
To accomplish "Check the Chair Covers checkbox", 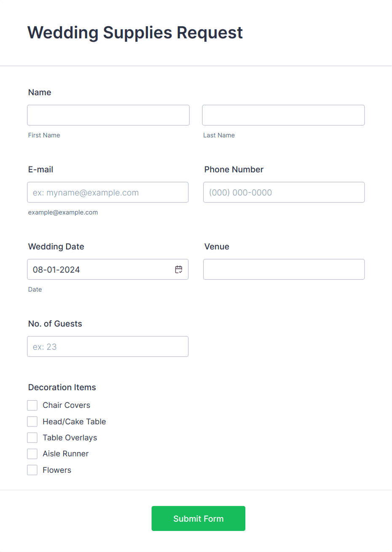I will click(x=32, y=405).
